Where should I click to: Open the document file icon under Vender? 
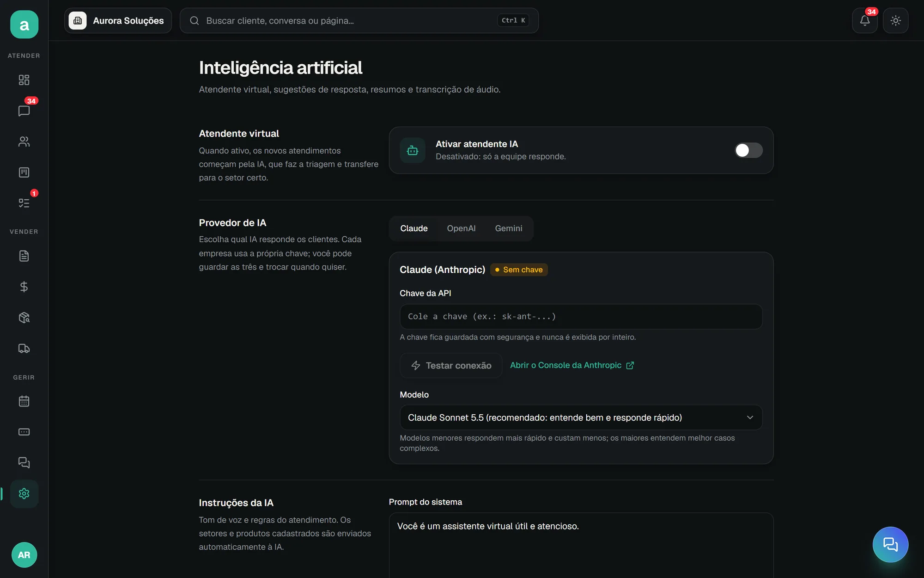coord(24,256)
